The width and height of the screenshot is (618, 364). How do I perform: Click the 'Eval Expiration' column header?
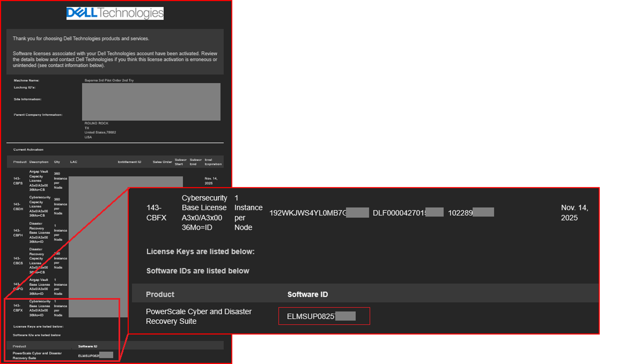click(x=213, y=162)
